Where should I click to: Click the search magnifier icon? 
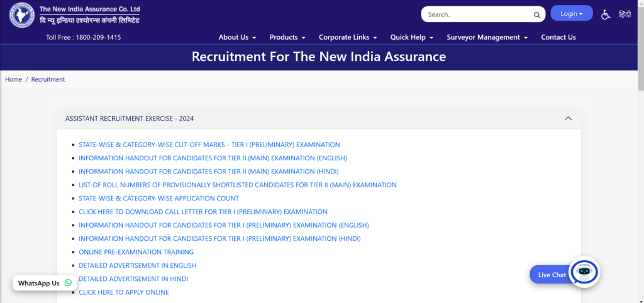(x=537, y=15)
